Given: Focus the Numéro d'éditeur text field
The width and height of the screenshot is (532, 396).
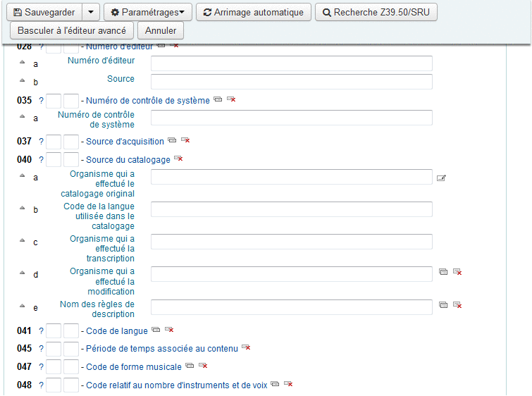Looking at the screenshot, I should click(292, 63).
